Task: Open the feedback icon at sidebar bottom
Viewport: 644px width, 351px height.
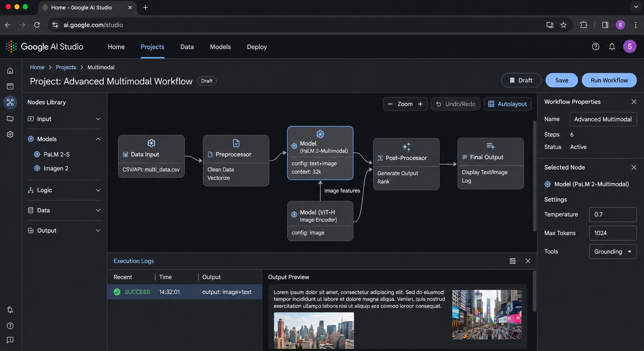Action: (10, 340)
